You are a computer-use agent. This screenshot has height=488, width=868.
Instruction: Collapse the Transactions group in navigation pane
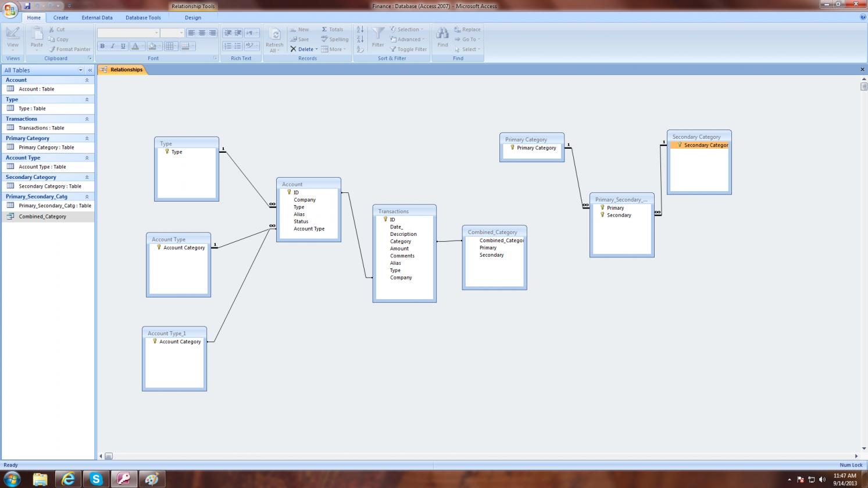87,119
